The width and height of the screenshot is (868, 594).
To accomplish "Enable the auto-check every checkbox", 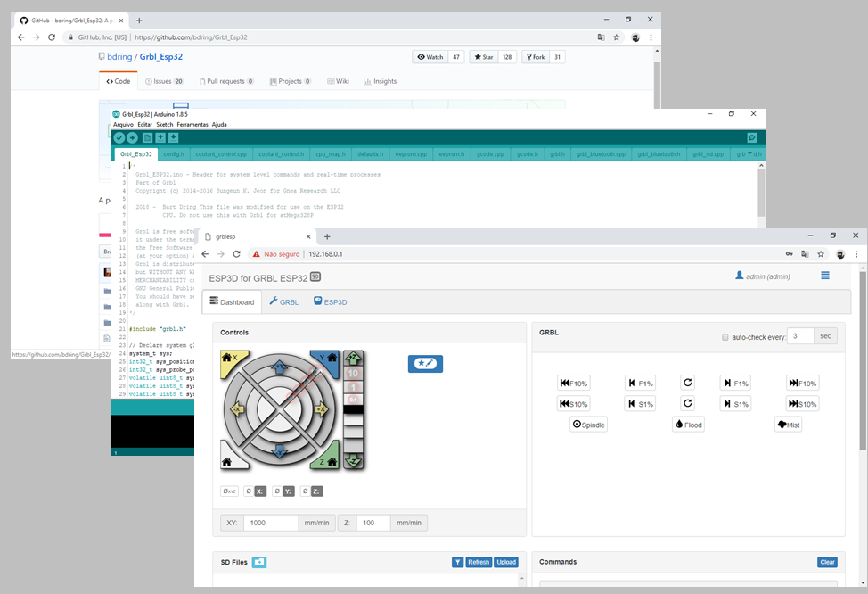I will [x=725, y=337].
